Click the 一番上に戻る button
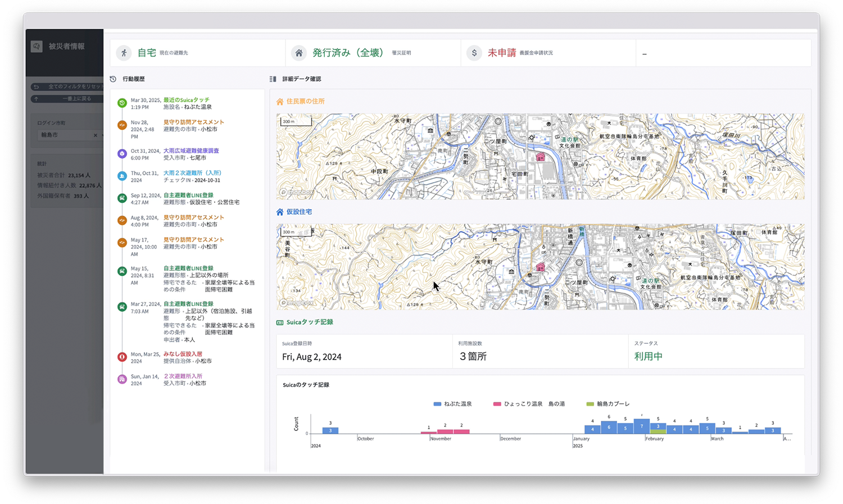The width and height of the screenshot is (843, 504). tap(67, 99)
